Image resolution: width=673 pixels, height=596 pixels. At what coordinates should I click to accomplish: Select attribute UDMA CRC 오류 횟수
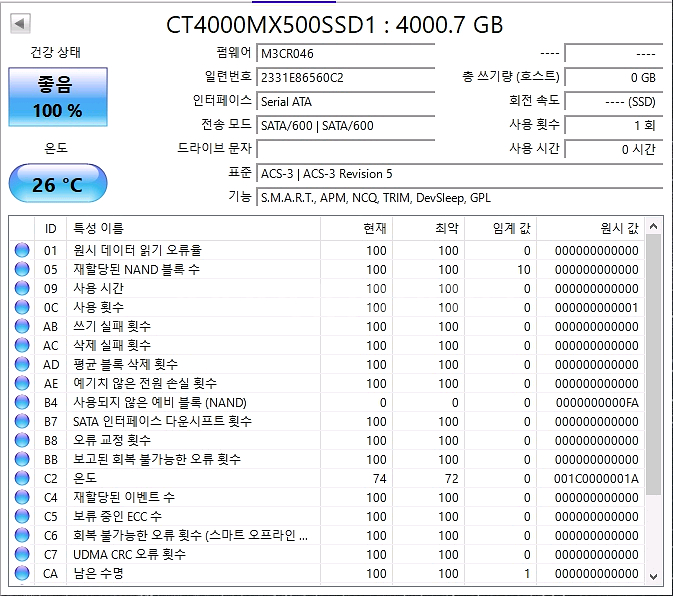[x=130, y=554]
